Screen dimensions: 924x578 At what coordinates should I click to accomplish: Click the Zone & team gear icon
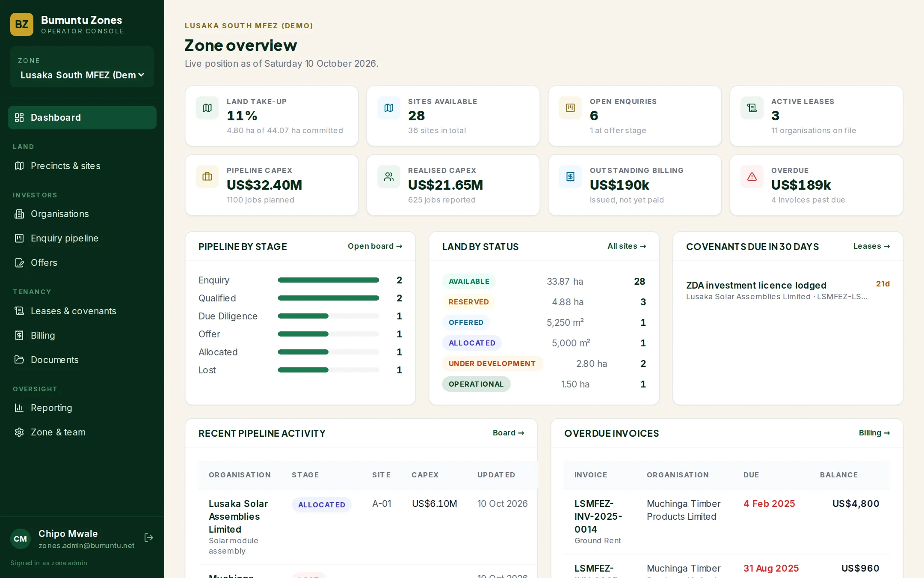click(x=19, y=432)
